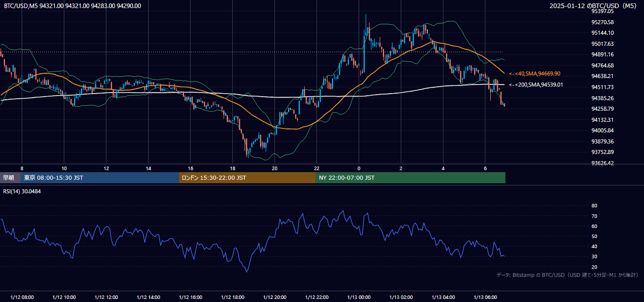Select the NY 22:00-07:00 JST session bar

411,178
